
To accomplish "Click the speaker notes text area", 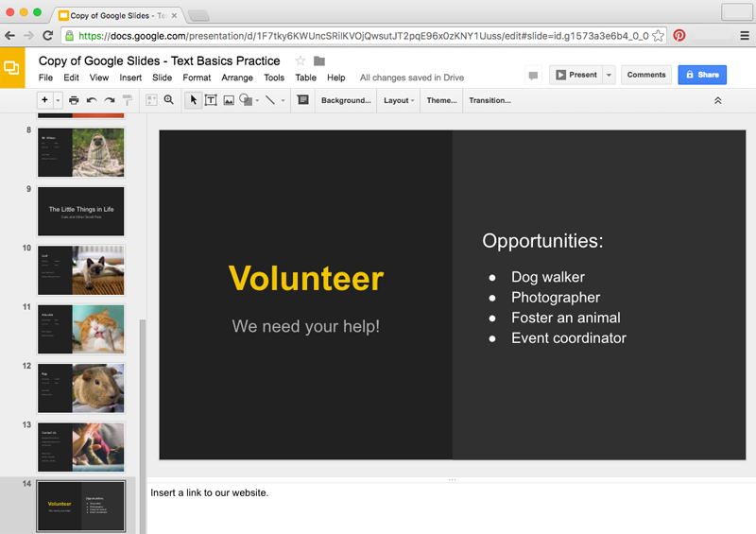I will (451, 508).
